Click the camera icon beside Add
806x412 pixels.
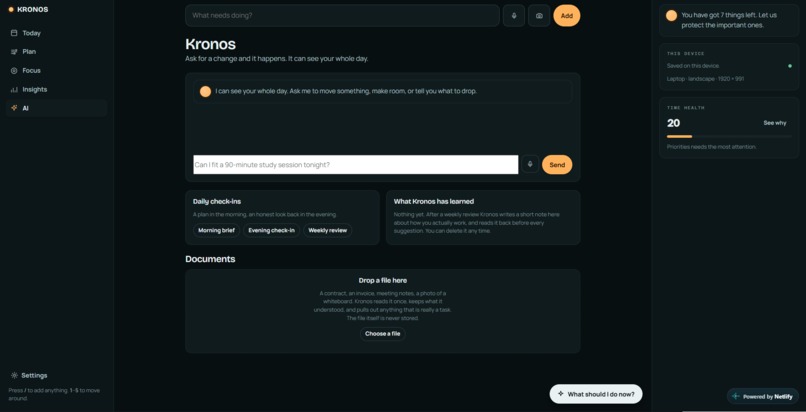539,15
